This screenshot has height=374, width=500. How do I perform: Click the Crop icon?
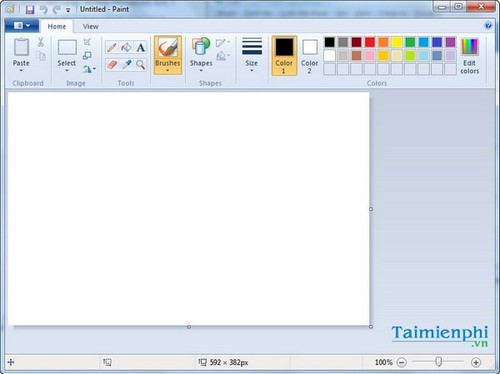(87, 42)
